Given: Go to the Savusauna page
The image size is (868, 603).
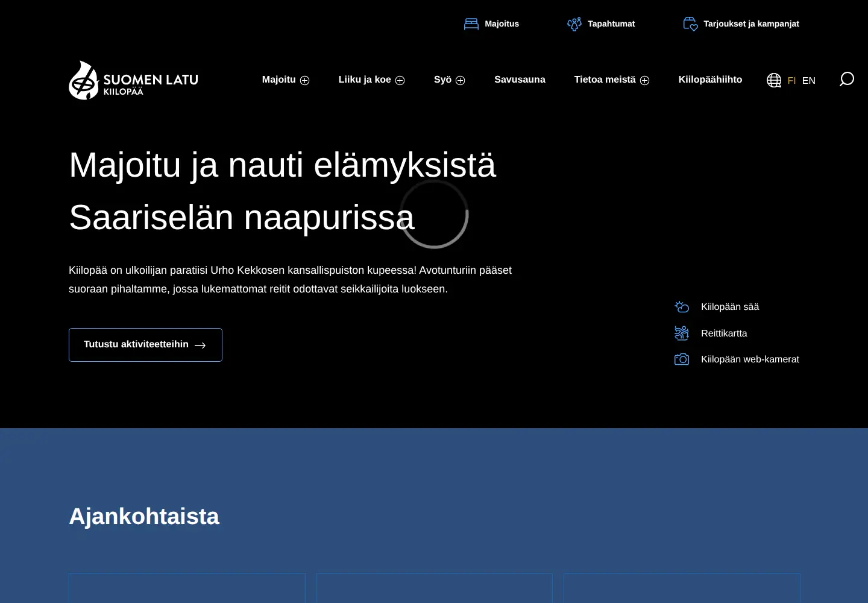Looking at the screenshot, I should tap(520, 80).
